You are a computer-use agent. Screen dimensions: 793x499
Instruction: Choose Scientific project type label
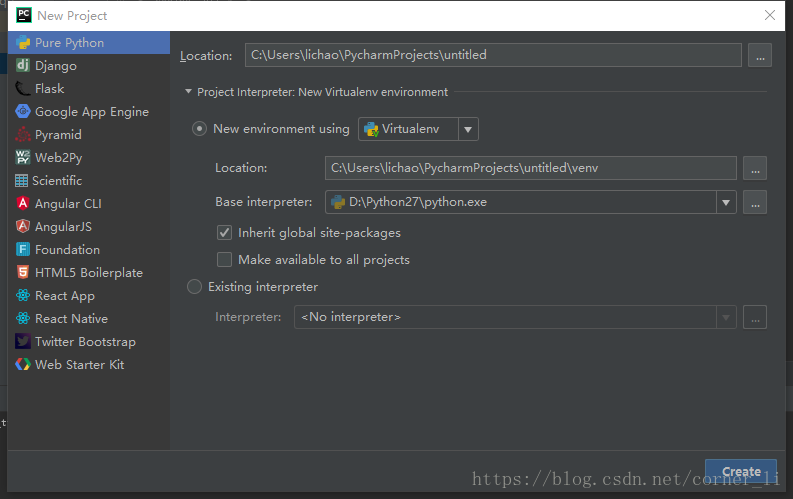(x=57, y=180)
